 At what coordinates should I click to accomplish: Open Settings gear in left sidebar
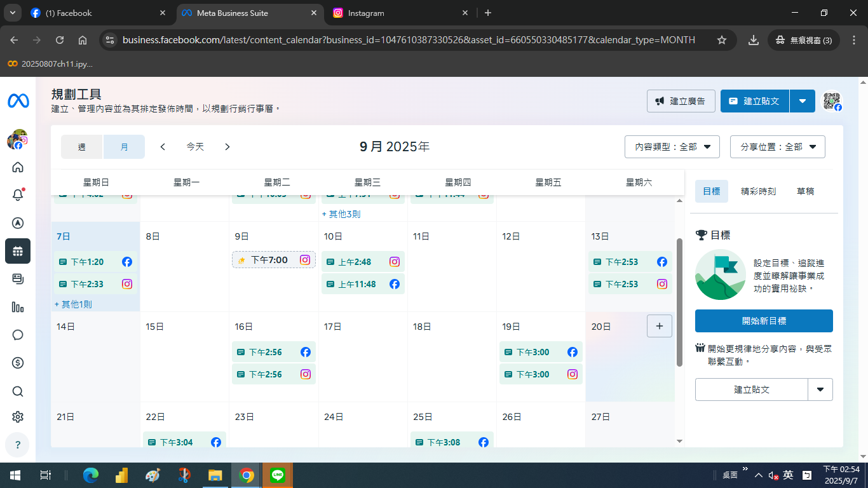tap(18, 417)
